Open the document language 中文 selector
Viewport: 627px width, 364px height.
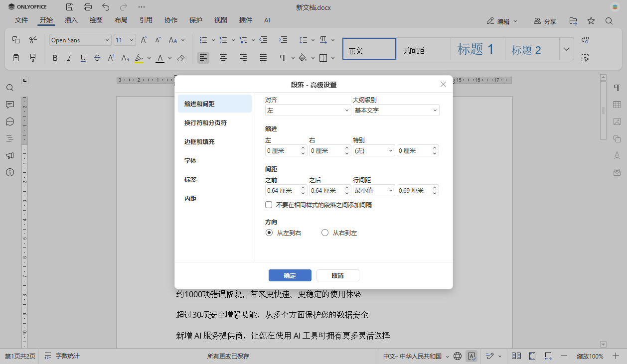tap(416, 356)
